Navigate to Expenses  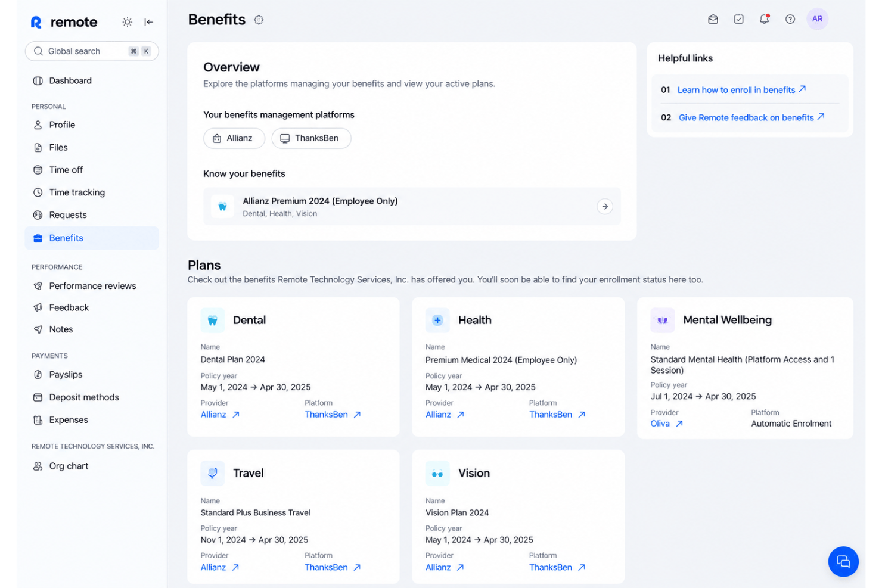(x=92, y=420)
